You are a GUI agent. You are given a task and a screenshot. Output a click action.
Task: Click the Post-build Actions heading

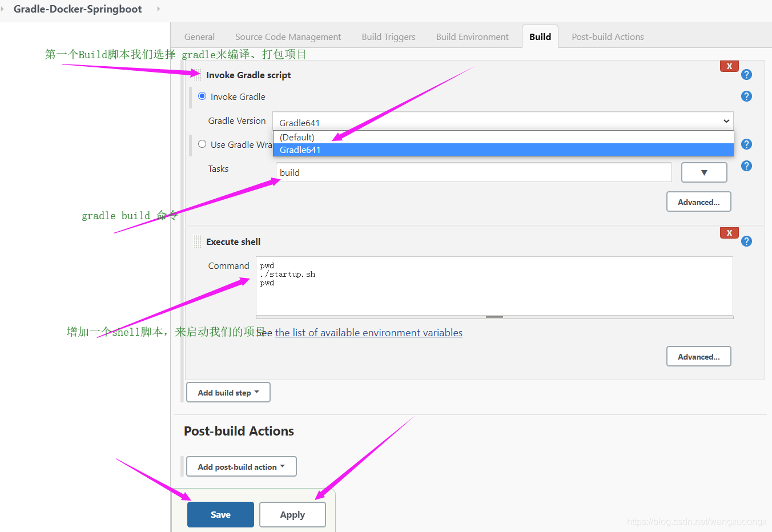[239, 431]
